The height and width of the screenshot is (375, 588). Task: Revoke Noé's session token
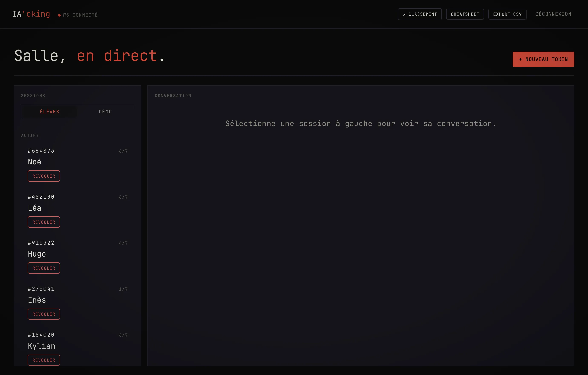(x=44, y=176)
